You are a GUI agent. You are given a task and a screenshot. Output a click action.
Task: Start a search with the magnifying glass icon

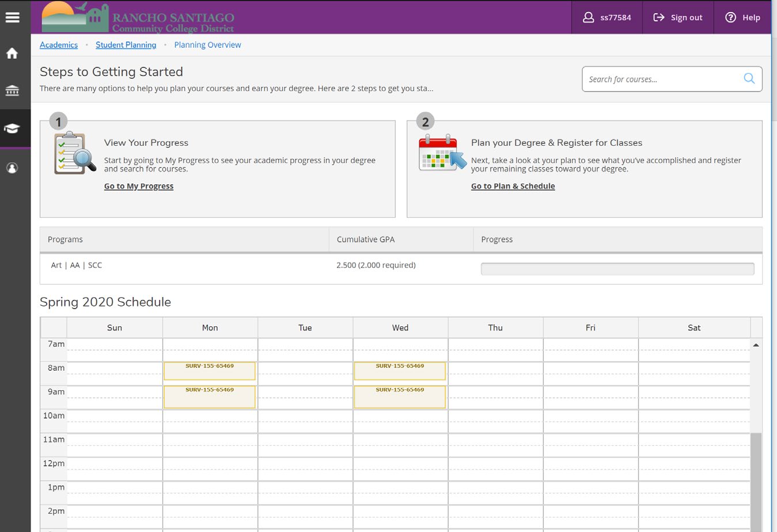[x=749, y=78]
